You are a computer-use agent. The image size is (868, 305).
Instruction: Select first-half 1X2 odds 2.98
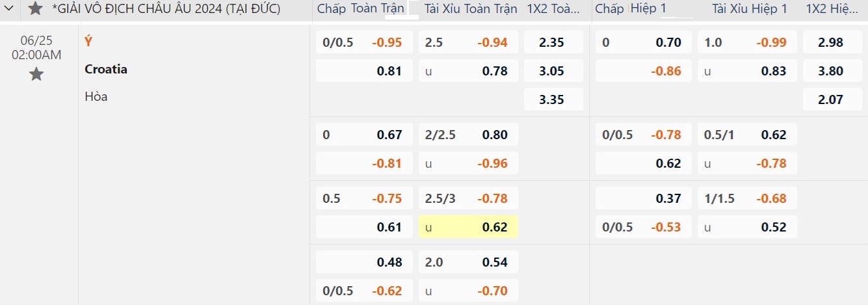pyautogui.click(x=832, y=42)
